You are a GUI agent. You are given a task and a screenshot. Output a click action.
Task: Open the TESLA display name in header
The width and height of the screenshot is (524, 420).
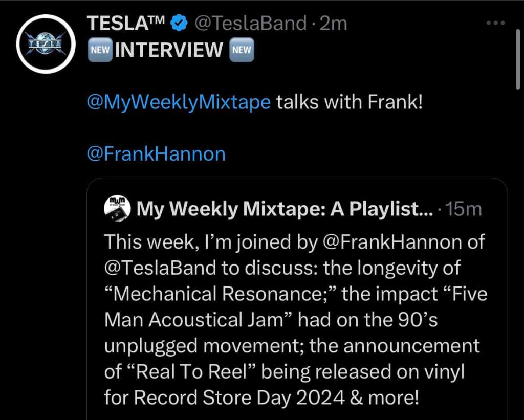126,23
